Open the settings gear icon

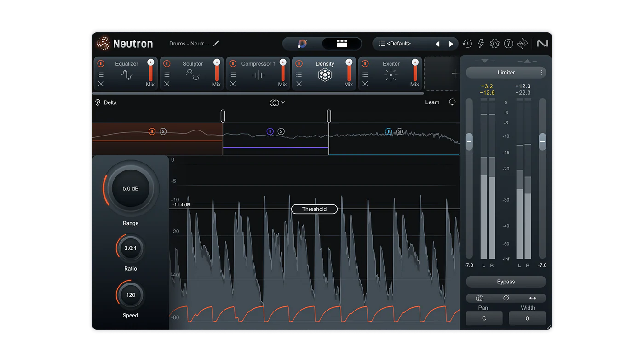click(x=494, y=44)
